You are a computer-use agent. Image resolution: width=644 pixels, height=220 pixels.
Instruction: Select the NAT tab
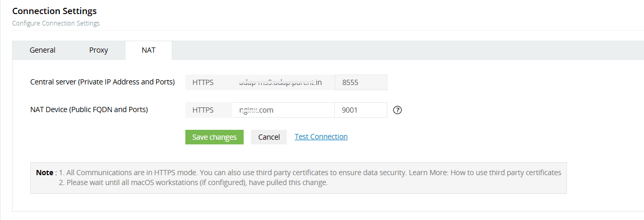point(148,50)
